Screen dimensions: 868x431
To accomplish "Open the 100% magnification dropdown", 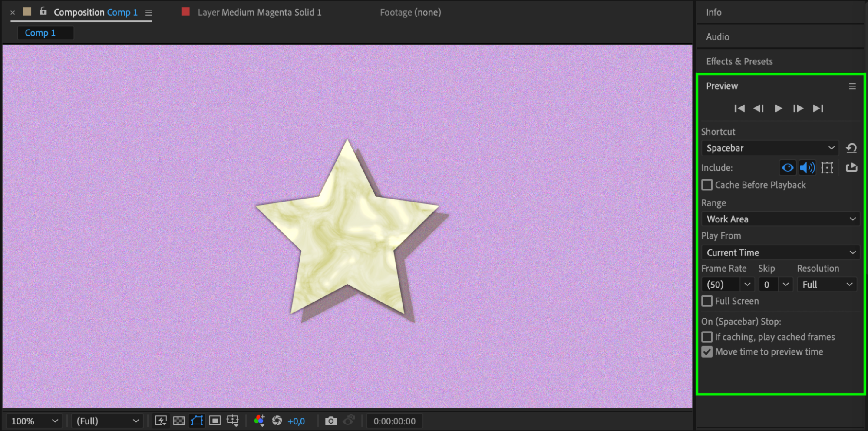I will pos(34,421).
